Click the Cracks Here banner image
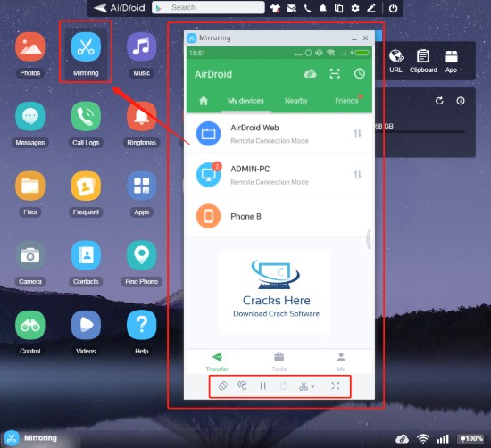 pyautogui.click(x=275, y=292)
